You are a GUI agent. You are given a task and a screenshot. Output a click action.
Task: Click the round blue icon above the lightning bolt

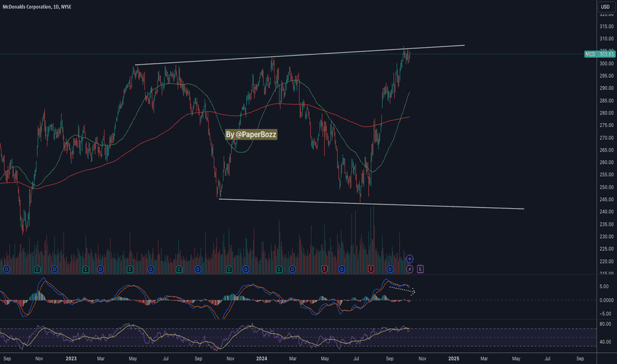coord(410,259)
